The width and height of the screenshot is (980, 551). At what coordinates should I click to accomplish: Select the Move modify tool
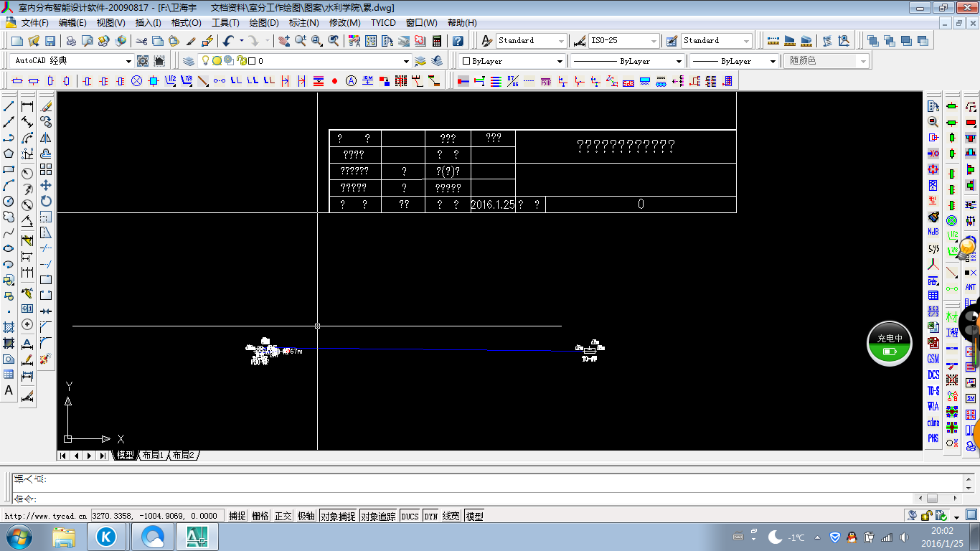[x=46, y=185]
